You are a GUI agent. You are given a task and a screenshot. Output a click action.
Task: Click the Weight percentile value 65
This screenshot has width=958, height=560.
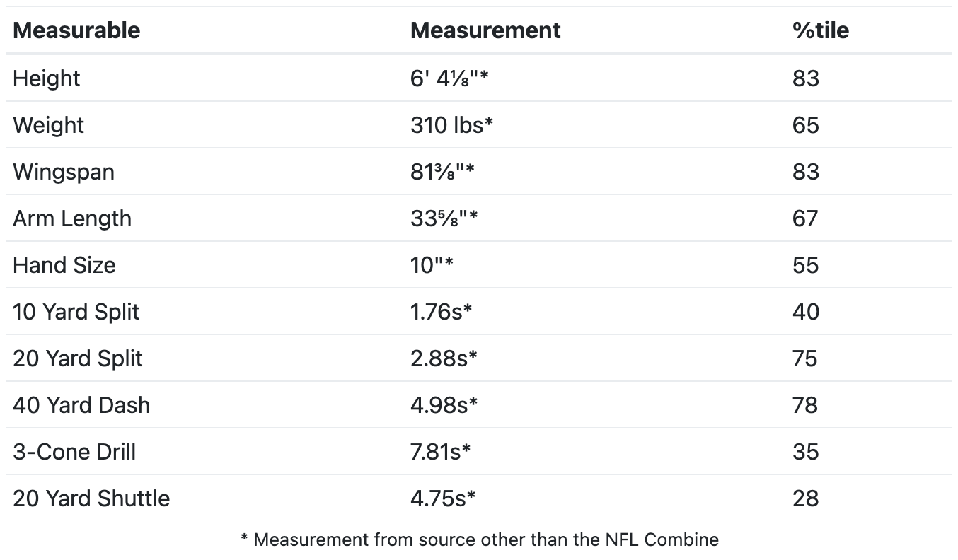tap(806, 124)
